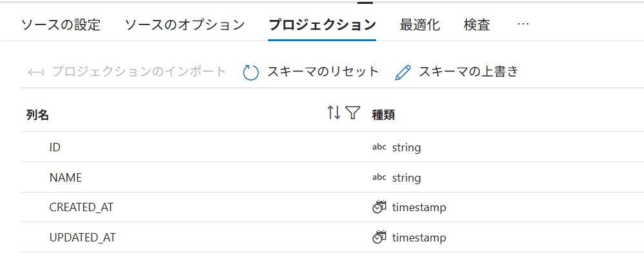
Task: Click the import arrow icon beside プロジェクションのインポート
Action: coord(35,73)
